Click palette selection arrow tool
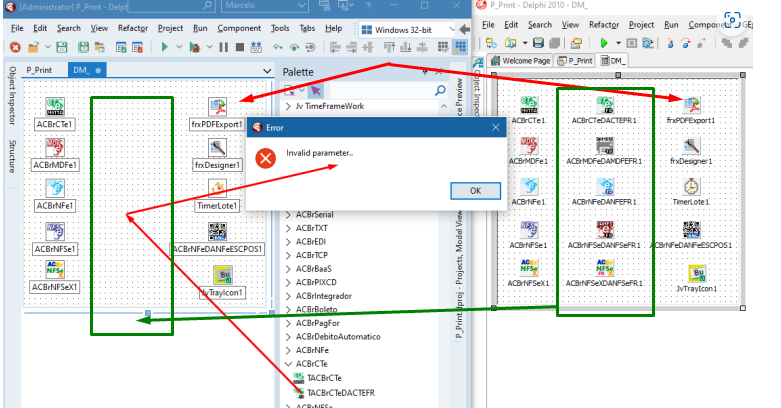This screenshot has width=781, height=408. pos(315,91)
